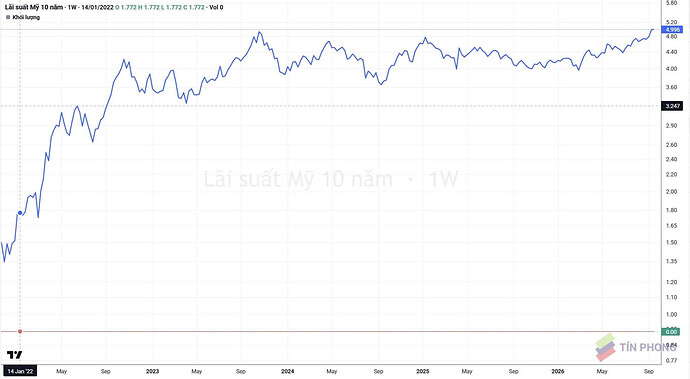This screenshot has width=690, height=379.
Task: Click the 3.60 price scale value
Action: click(x=672, y=87)
